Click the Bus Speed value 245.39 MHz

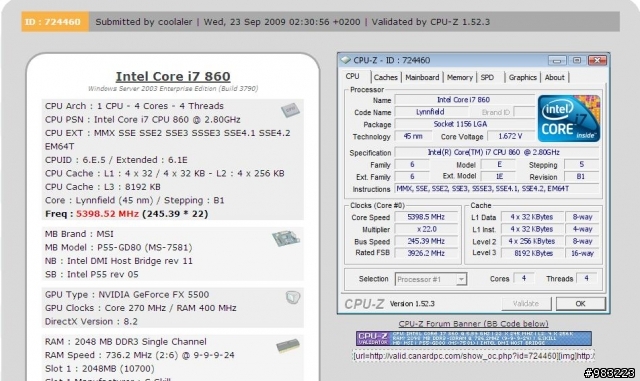[x=426, y=241]
